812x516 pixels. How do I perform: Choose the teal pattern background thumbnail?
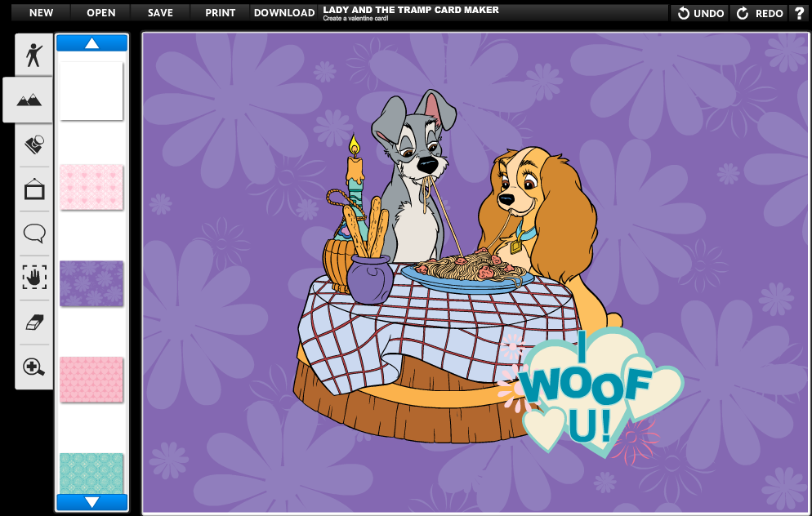click(x=91, y=473)
